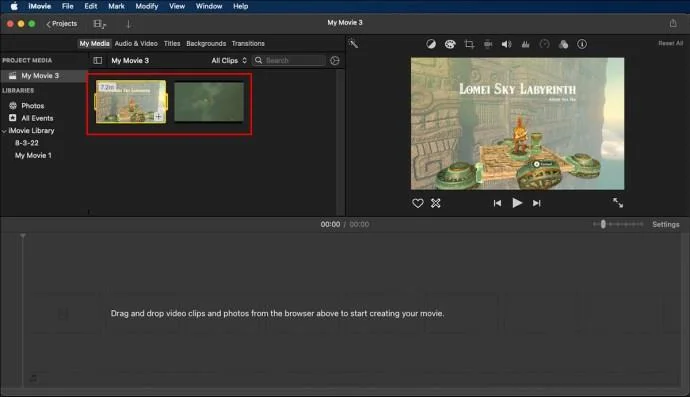
Task: Click the media browser layout icon in the toolbar
Action: [99, 24]
